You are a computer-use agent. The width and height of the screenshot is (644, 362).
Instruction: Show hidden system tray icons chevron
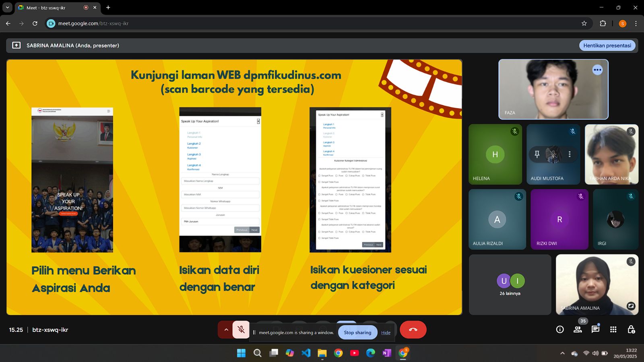point(562,354)
